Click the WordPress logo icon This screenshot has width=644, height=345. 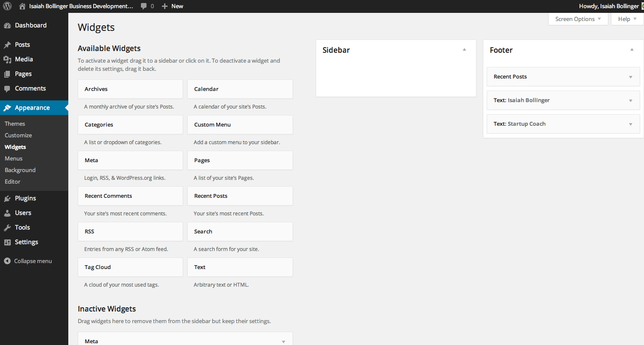click(x=7, y=6)
